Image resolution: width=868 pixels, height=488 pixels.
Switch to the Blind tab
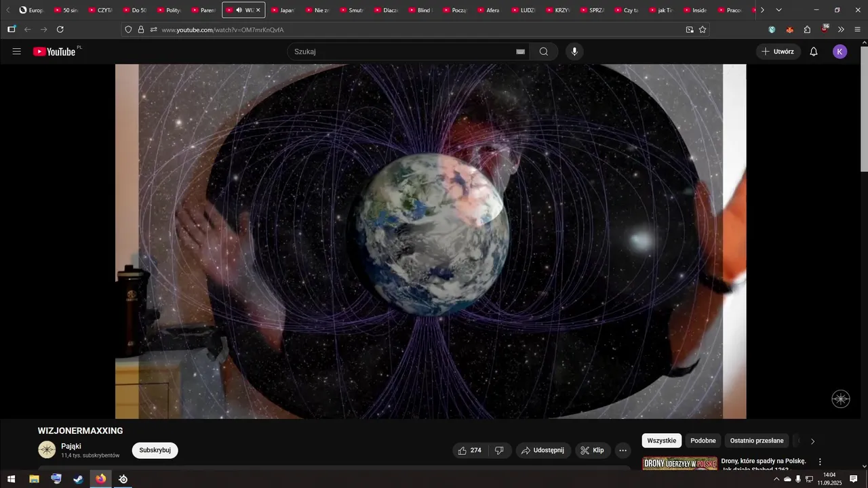420,10
